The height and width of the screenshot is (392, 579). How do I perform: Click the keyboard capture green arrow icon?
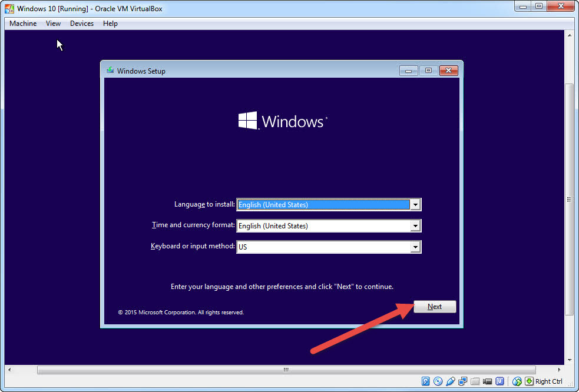(529, 381)
